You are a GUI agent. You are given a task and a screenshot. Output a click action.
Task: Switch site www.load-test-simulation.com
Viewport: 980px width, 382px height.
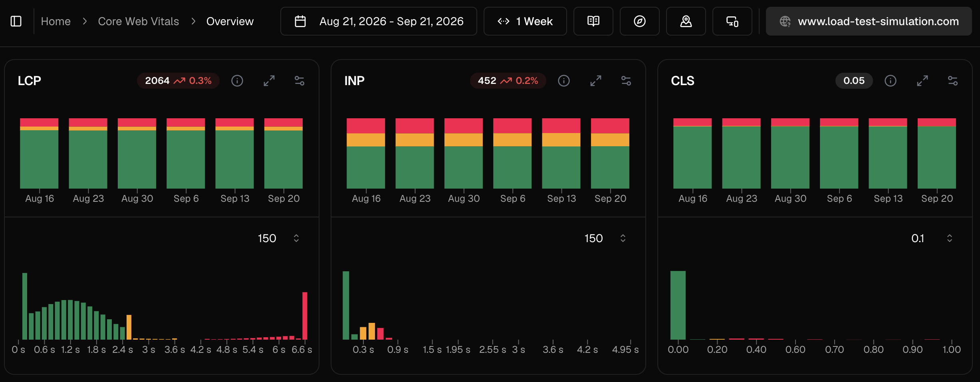(869, 21)
